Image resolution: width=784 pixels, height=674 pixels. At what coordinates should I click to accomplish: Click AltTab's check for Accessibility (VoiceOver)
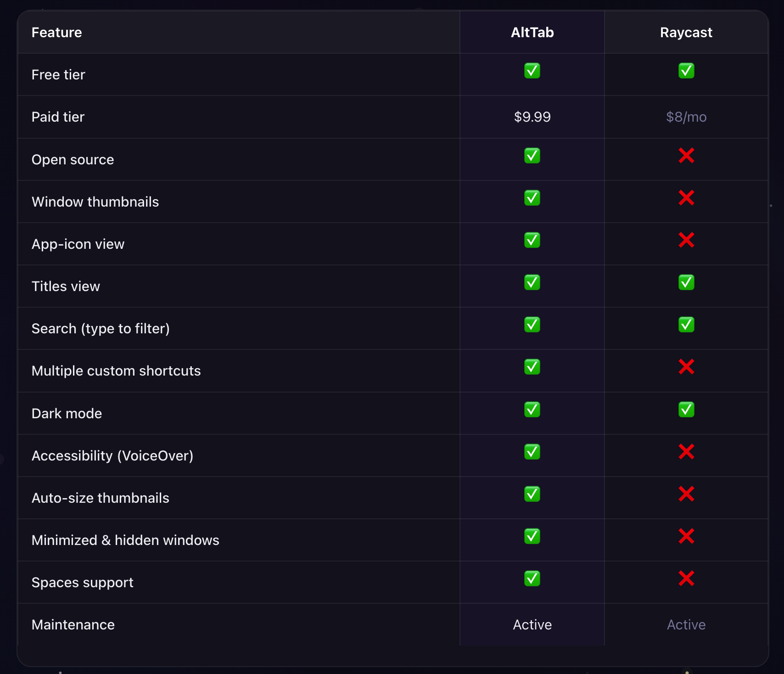click(532, 452)
